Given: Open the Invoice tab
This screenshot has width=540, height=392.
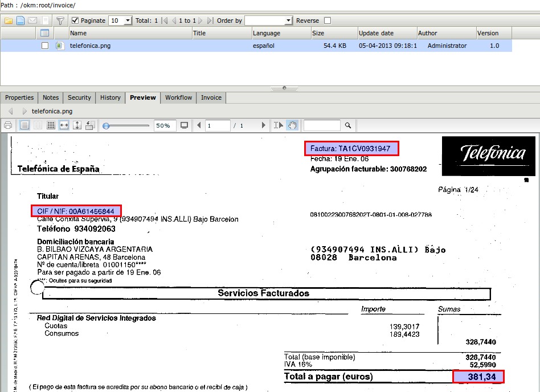Looking at the screenshot, I should 211,97.
